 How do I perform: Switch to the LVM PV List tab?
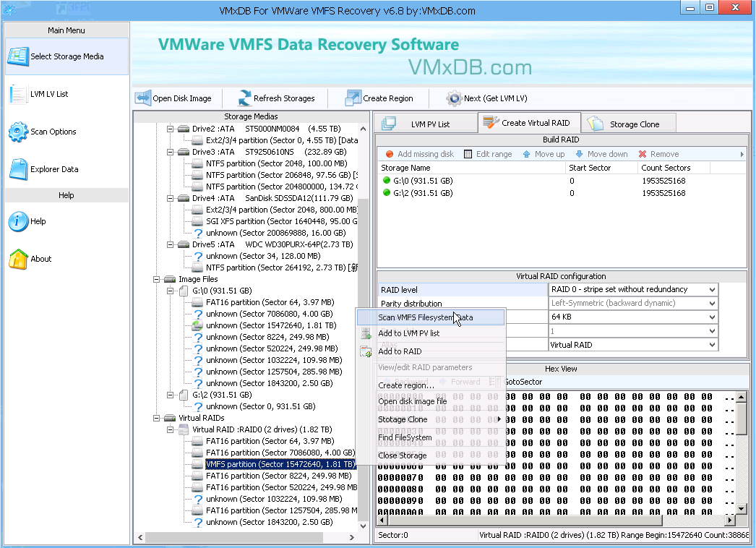[x=426, y=124]
